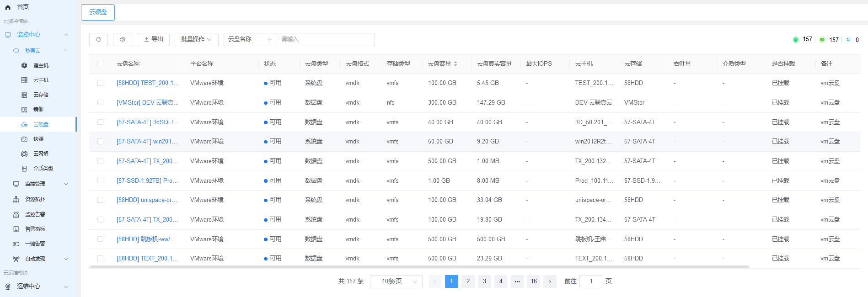Click the 云存储 icon in the sidebar

coord(24,95)
